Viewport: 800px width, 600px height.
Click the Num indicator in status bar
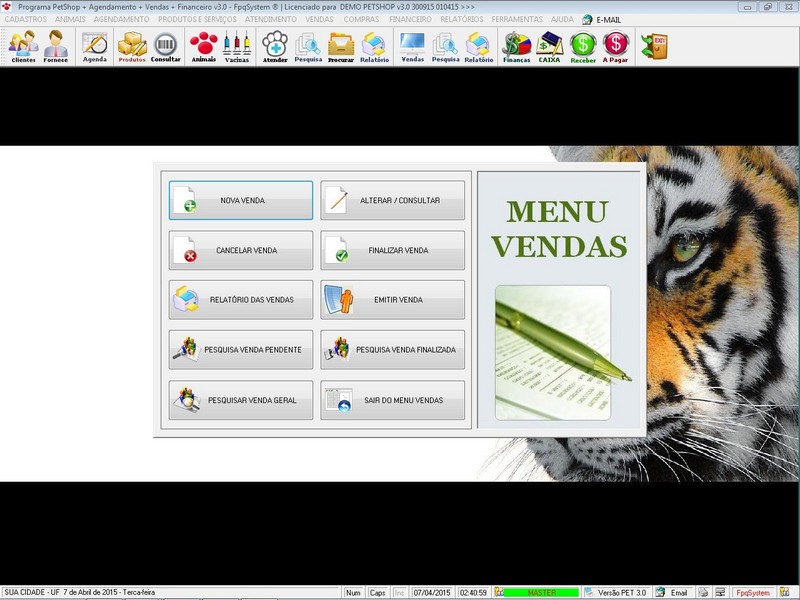point(353,592)
